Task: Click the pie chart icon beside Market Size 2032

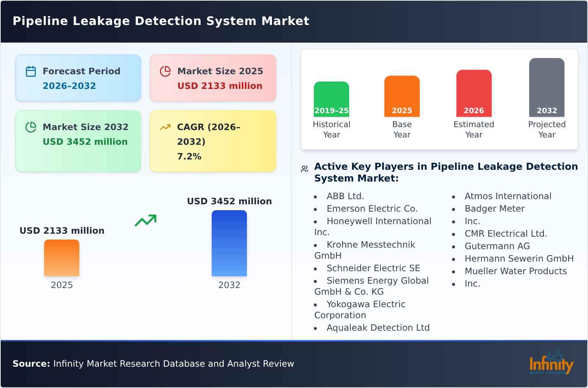Action: (31, 126)
